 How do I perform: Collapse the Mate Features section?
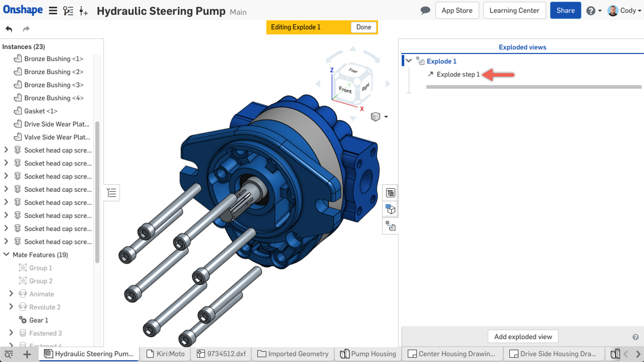pyautogui.click(x=6, y=255)
